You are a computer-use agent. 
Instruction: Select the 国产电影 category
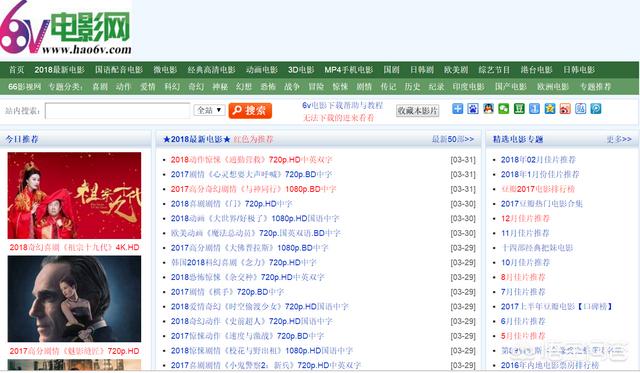pyautogui.click(x=511, y=87)
